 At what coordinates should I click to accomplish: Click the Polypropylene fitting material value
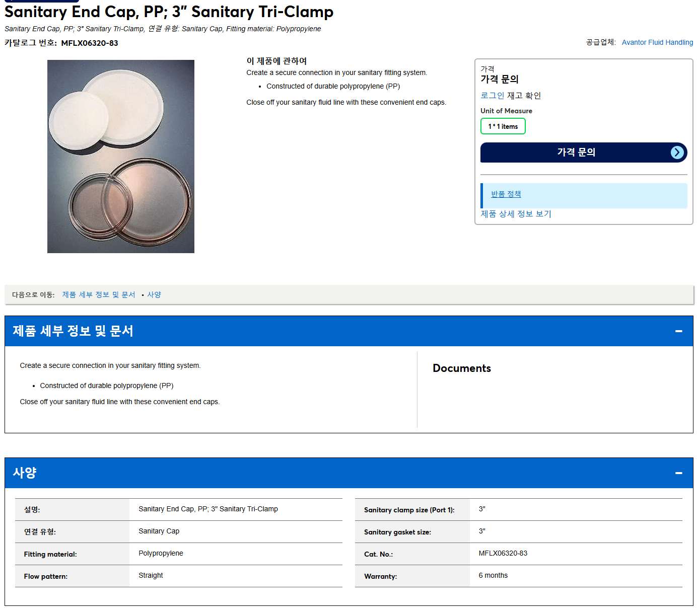click(x=161, y=554)
